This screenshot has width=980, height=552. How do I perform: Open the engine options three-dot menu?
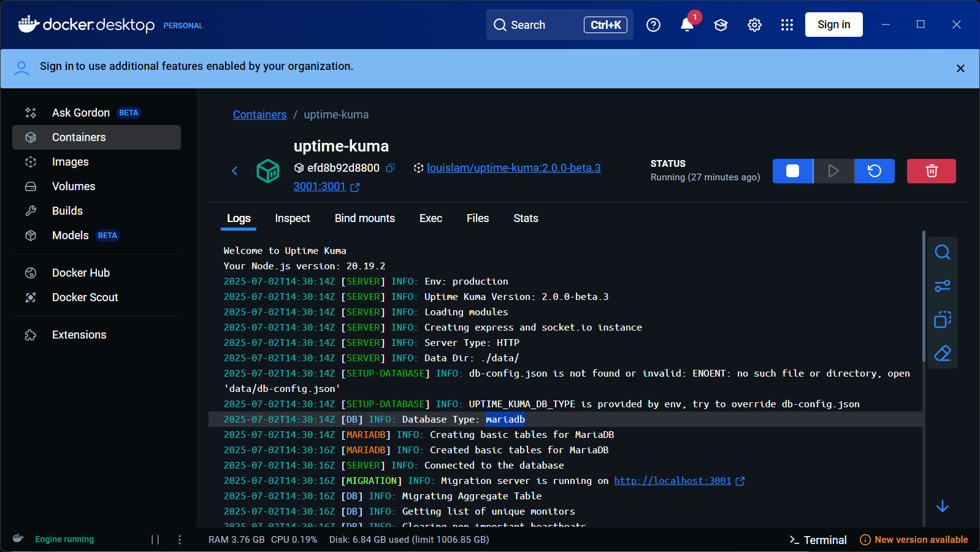(180, 540)
